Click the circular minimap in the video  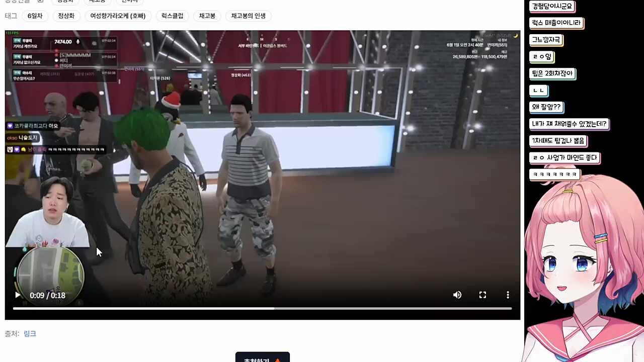tap(49, 275)
